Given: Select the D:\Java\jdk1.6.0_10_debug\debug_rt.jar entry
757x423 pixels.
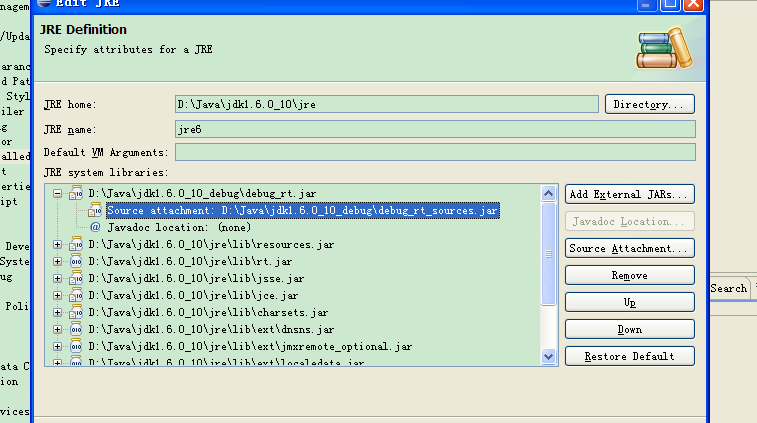Looking at the screenshot, I should 202,194.
